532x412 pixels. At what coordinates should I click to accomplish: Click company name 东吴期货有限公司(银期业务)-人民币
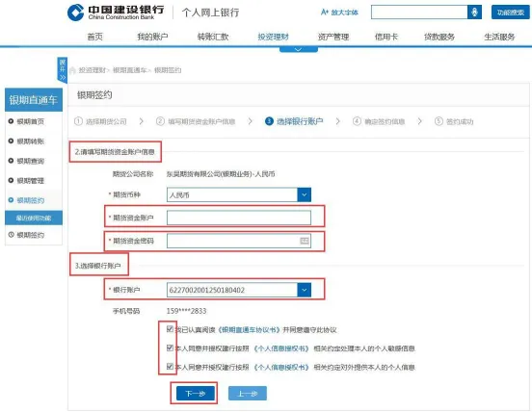click(x=221, y=174)
